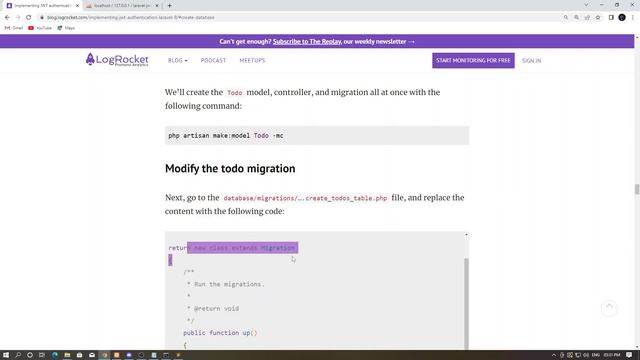Open Task View in the taskbar
640x360 pixels.
click(x=42, y=355)
